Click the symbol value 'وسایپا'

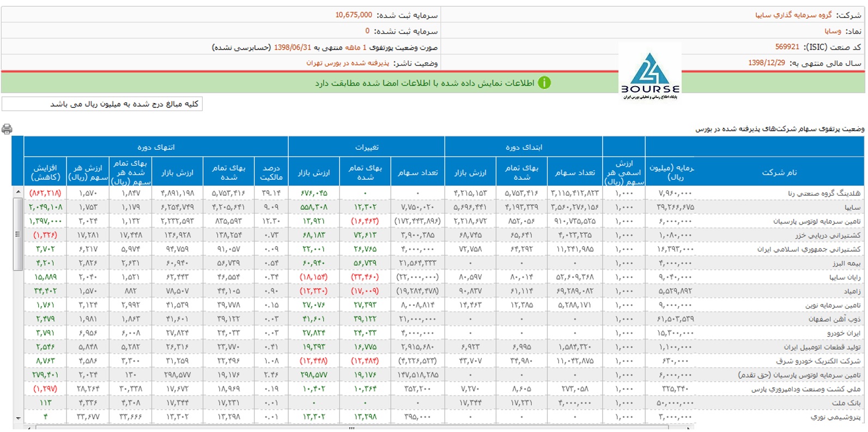[x=833, y=32]
